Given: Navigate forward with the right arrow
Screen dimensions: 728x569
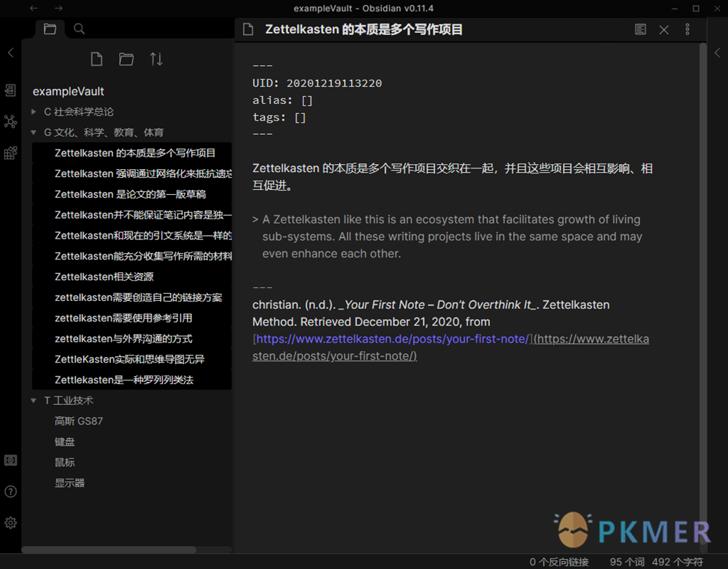Looking at the screenshot, I should (x=59, y=8).
